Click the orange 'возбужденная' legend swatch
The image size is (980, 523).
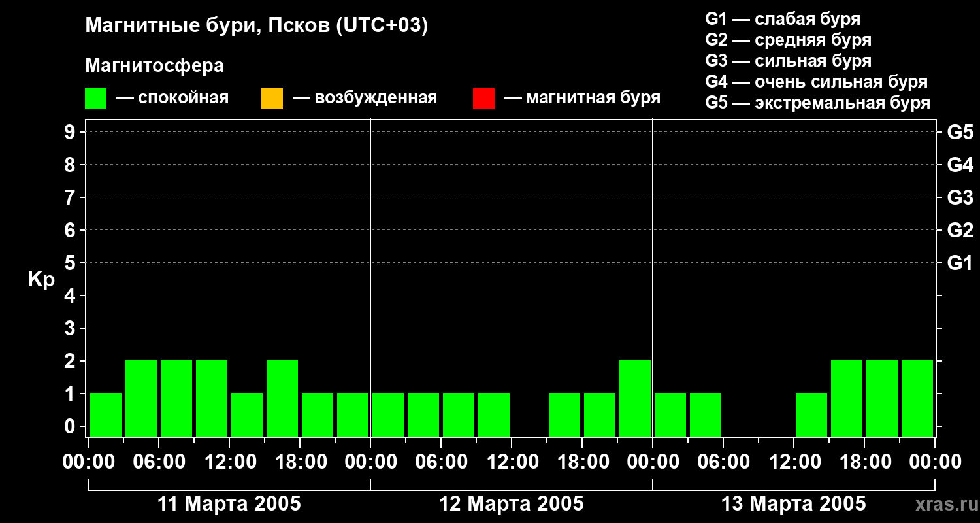[x=272, y=99]
